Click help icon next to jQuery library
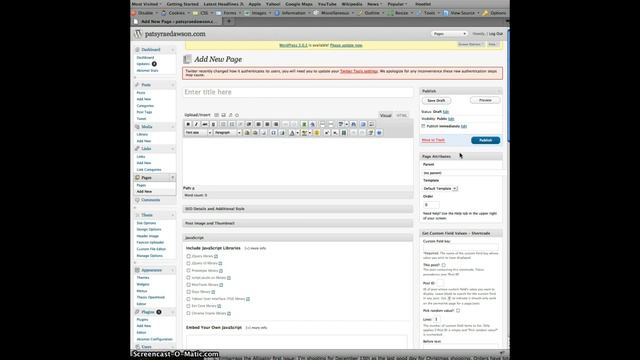 point(216,256)
